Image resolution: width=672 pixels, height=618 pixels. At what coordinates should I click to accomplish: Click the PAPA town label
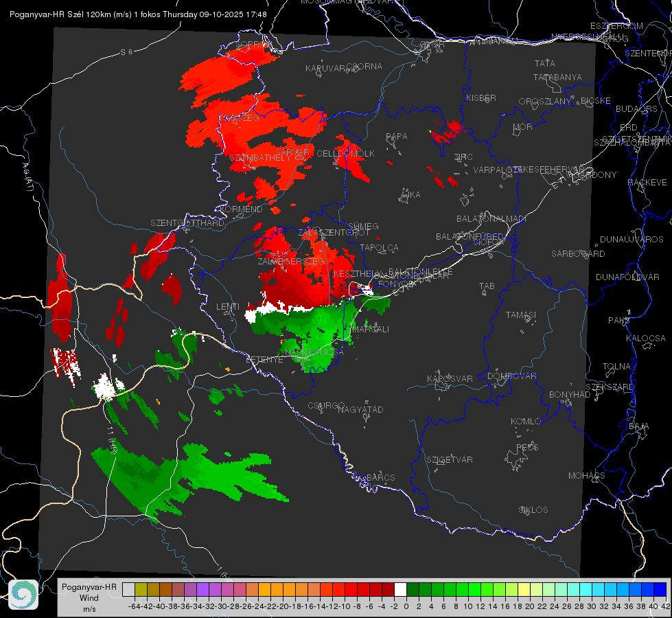click(397, 137)
